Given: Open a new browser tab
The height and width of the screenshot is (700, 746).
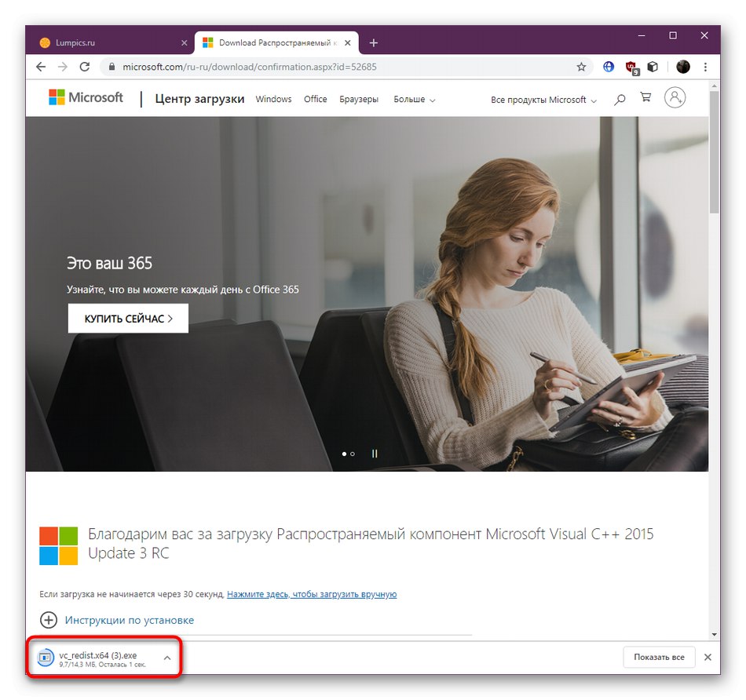Looking at the screenshot, I should tap(374, 43).
